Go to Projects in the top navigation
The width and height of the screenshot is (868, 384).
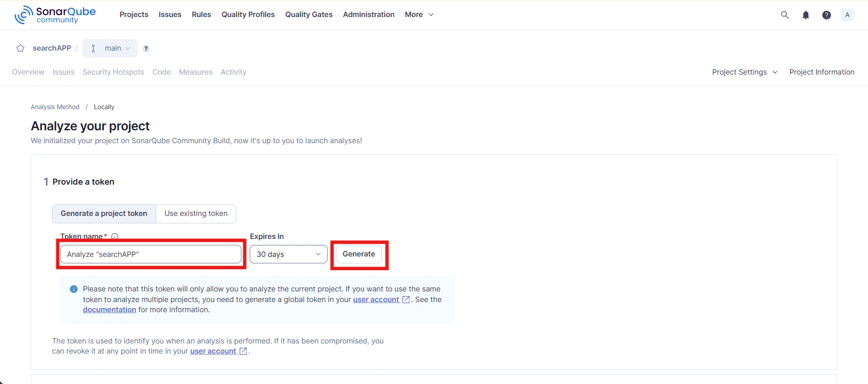[134, 15]
